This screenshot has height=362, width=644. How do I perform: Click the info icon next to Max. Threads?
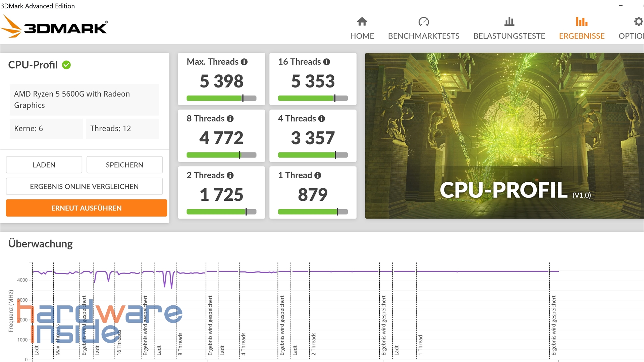(244, 62)
